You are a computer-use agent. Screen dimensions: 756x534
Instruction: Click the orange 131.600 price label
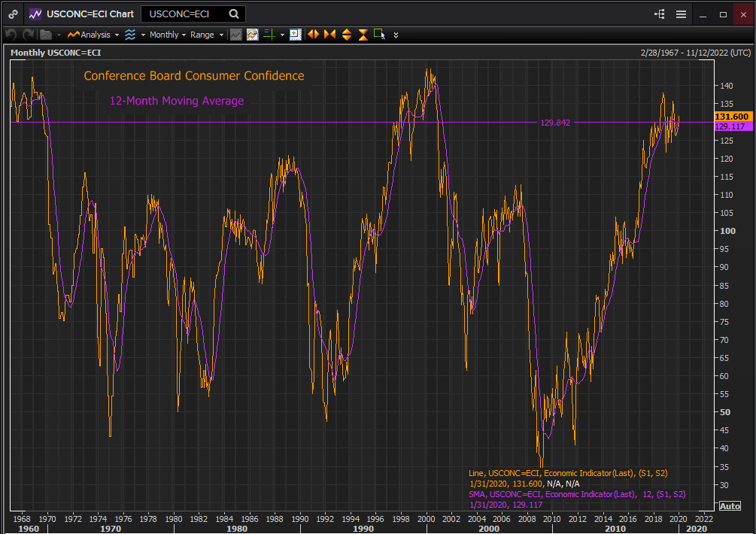click(x=730, y=117)
